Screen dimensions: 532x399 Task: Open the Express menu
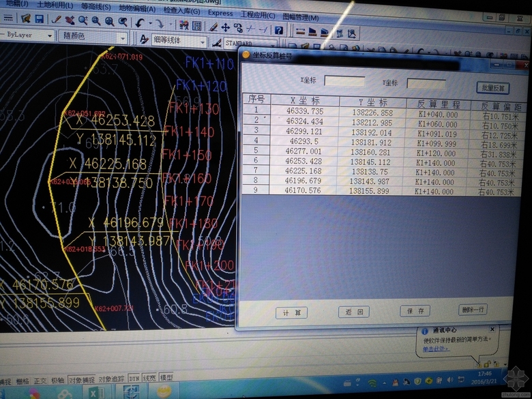point(220,13)
